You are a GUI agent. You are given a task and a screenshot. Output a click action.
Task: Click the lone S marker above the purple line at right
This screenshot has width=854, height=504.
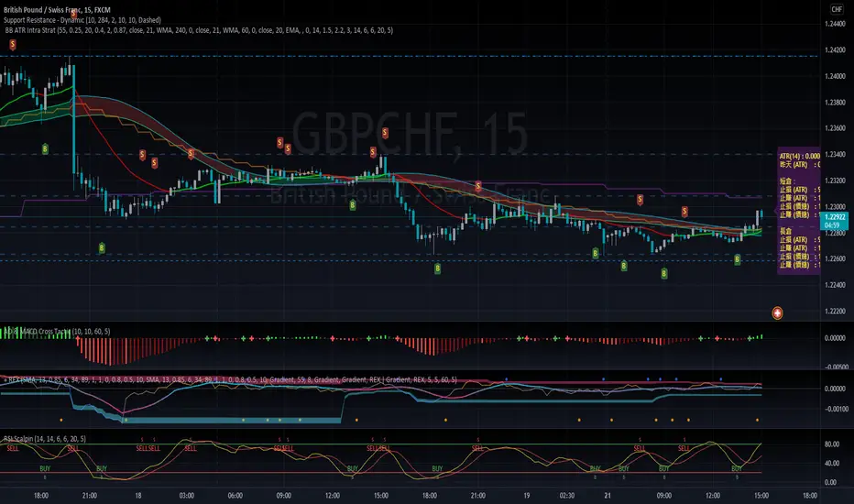point(640,198)
